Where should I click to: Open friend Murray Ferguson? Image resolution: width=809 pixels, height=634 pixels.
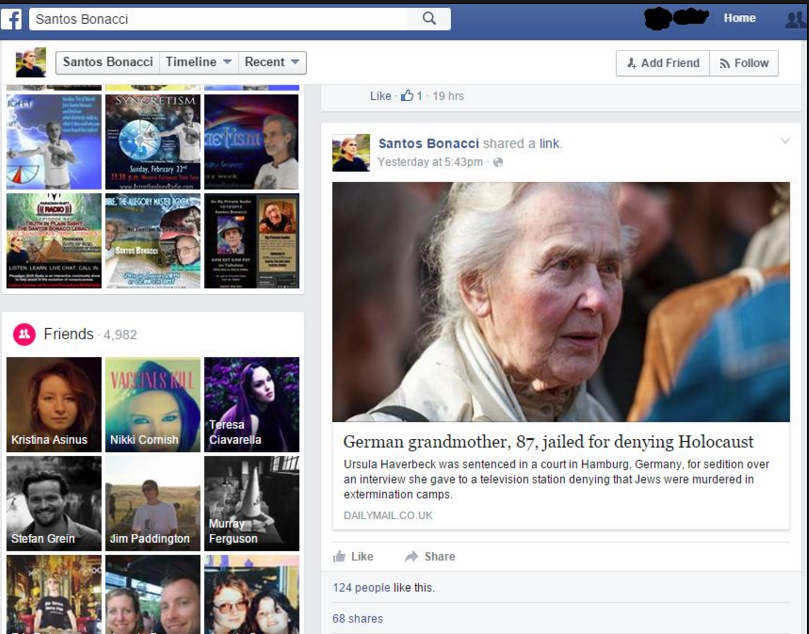pos(252,503)
